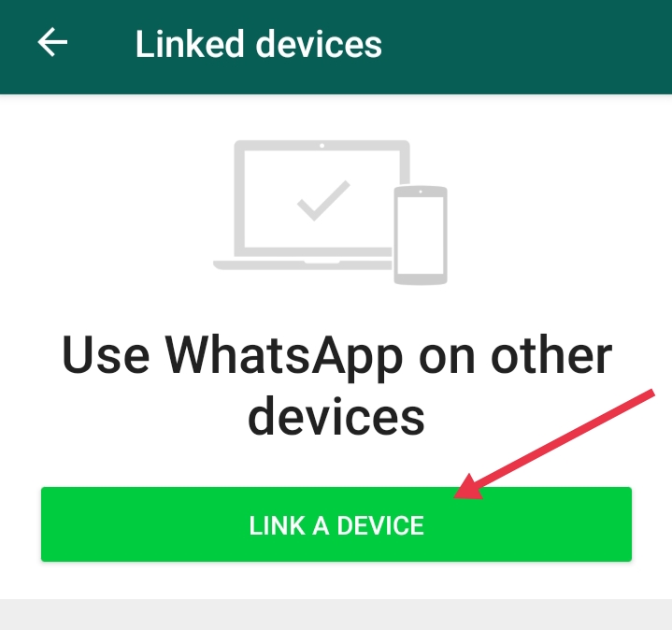Click the phone's front camera dot
Viewport: 672px width, 630px height.
[x=421, y=192]
